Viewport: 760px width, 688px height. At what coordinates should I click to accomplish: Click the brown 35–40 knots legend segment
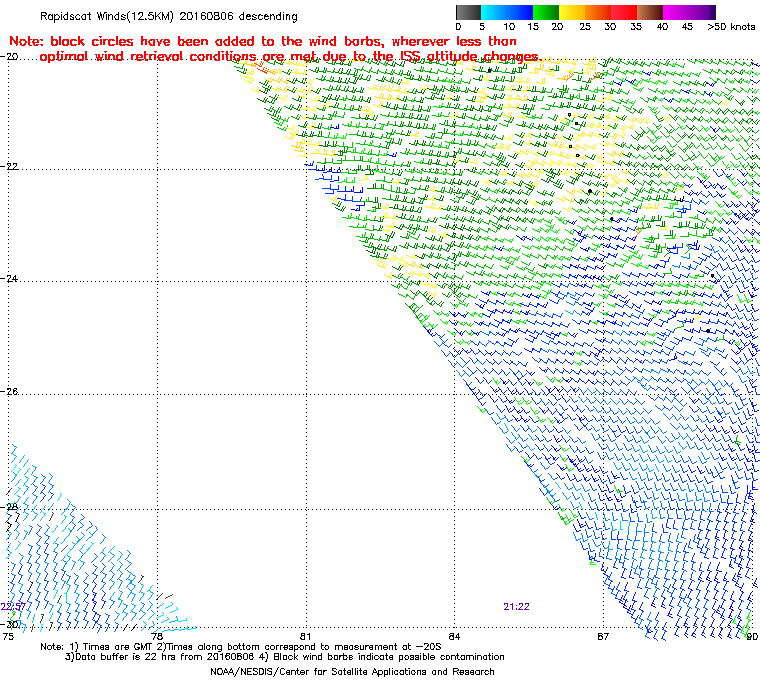(650, 12)
